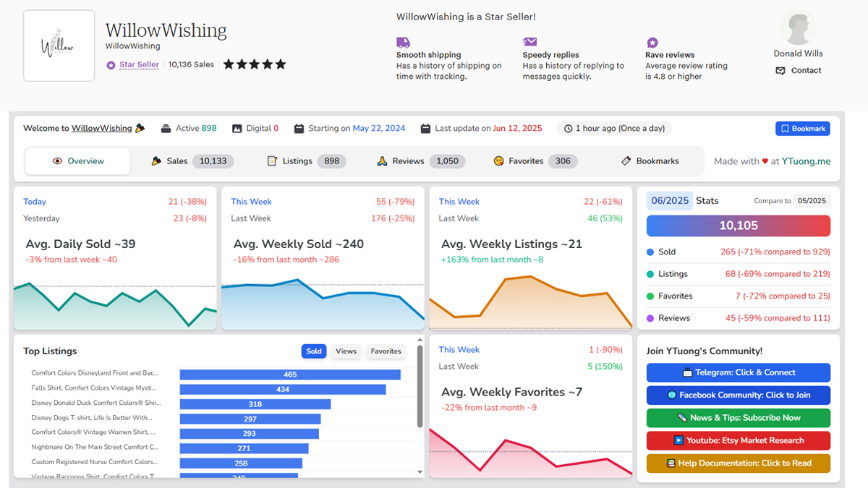Click the Disney Donald Duck Comfort Colors listing
This screenshot has height=488, width=868.
pos(95,403)
